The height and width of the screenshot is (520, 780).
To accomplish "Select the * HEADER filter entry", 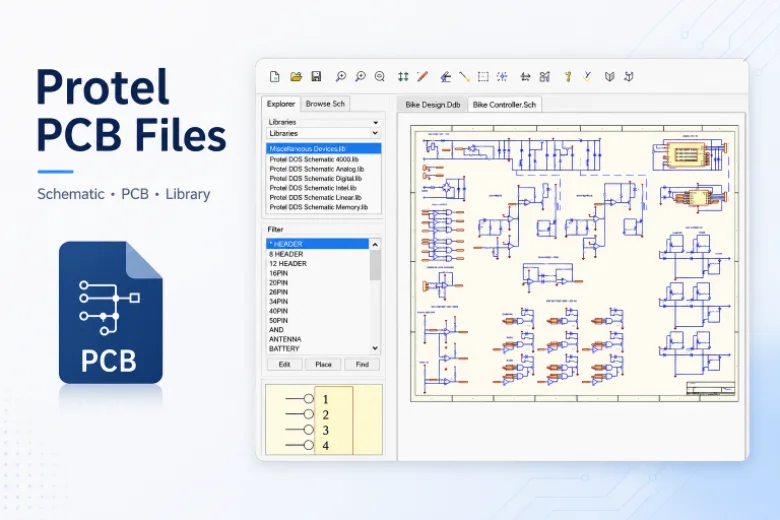I will coord(318,244).
